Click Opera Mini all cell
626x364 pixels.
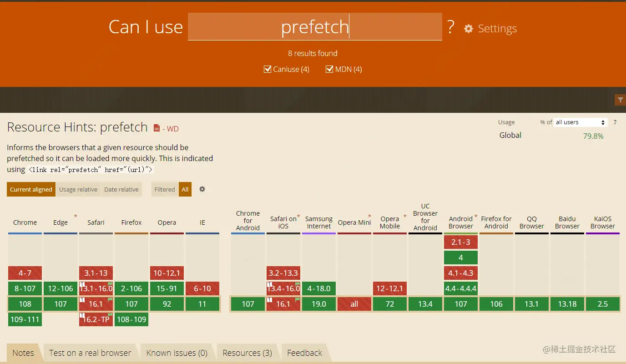point(354,304)
